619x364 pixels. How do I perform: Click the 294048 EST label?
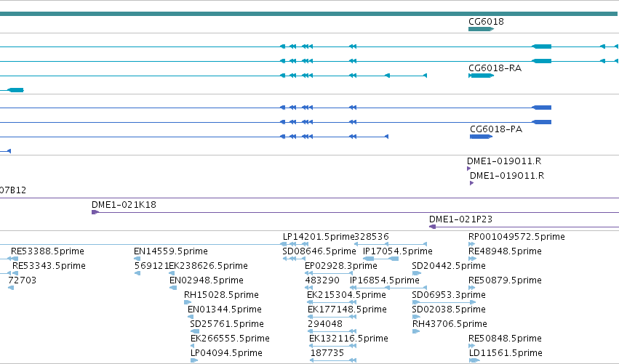click(325, 325)
